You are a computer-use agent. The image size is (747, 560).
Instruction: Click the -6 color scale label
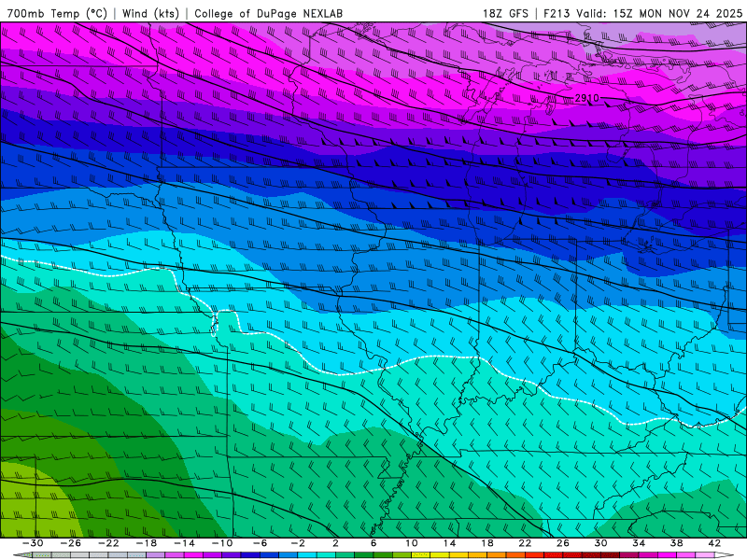[260, 543]
